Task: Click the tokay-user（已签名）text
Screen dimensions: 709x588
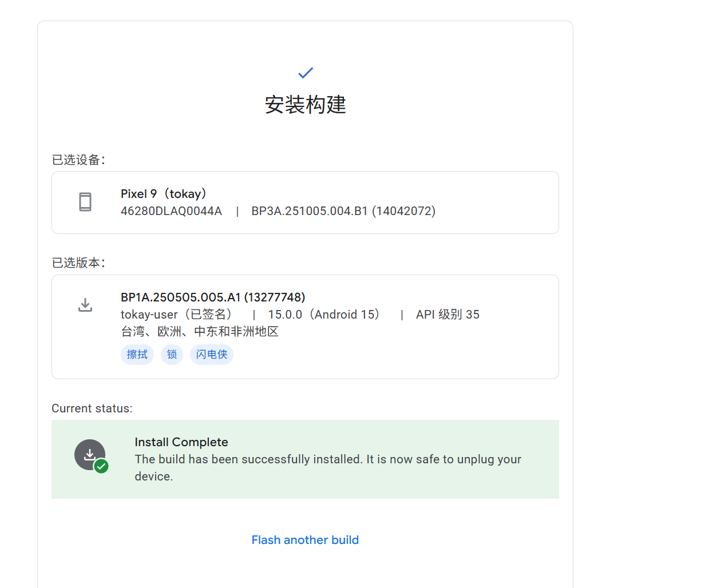Action: pos(176,315)
